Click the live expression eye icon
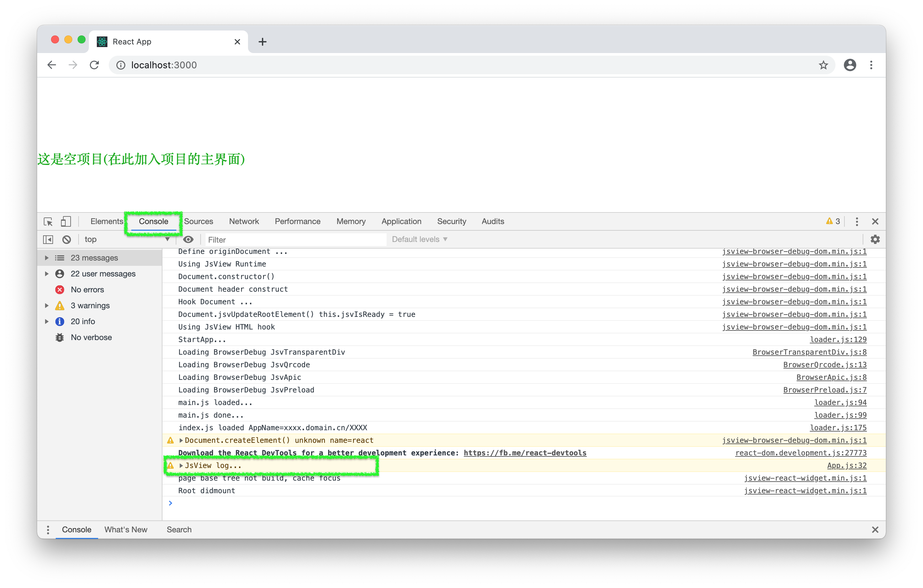The width and height of the screenshot is (923, 588). [x=188, y=240]
